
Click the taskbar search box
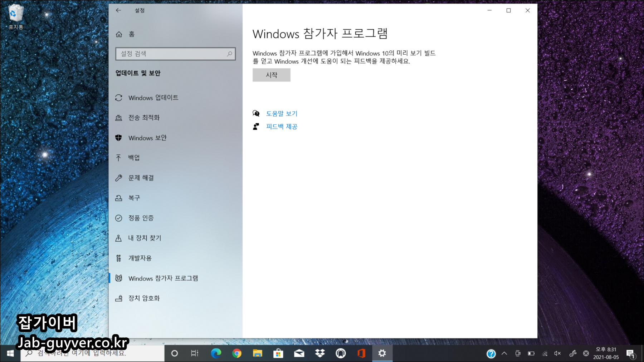coord(92,353)
